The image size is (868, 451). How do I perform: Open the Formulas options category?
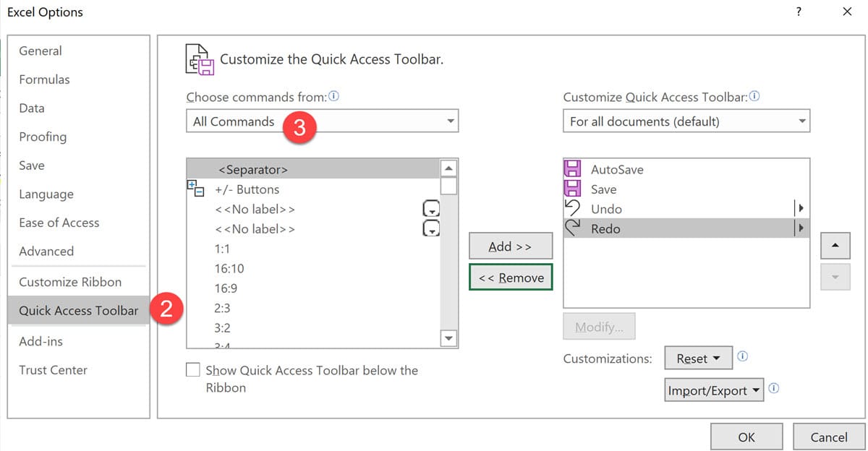[44, 80]
